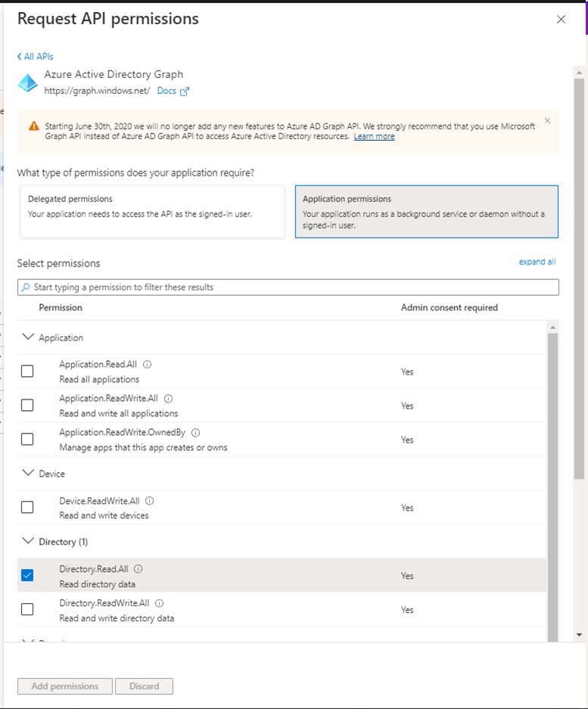Switch to Delegated permissions type
588x709 pixels.
coord(152,212)
